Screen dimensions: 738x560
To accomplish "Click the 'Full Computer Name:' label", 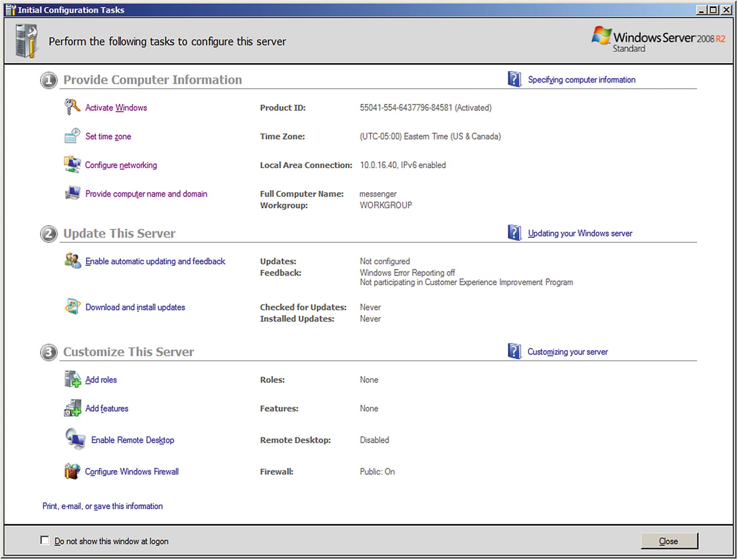I will coord(302,194).
